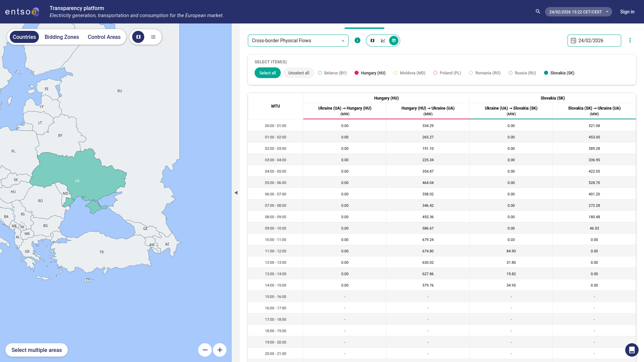
Task: Click the Unselect all button
Action: point(299,73)
